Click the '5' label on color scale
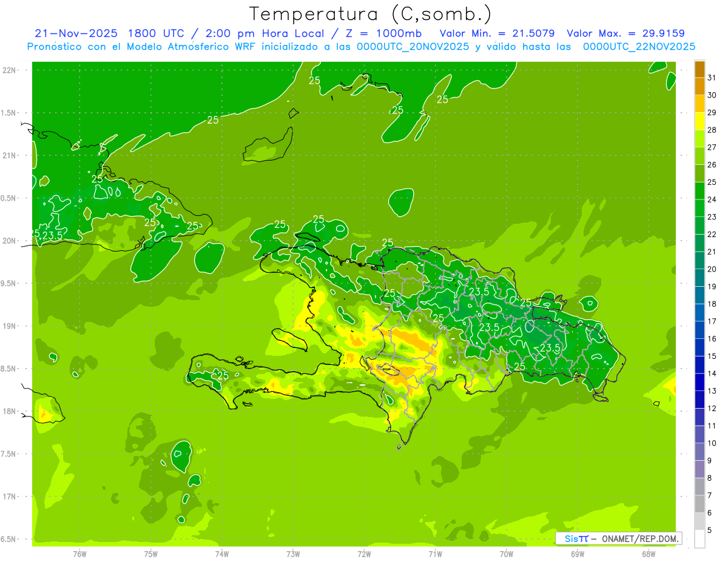Screen dimensions: 728x562 pos(710,530)
